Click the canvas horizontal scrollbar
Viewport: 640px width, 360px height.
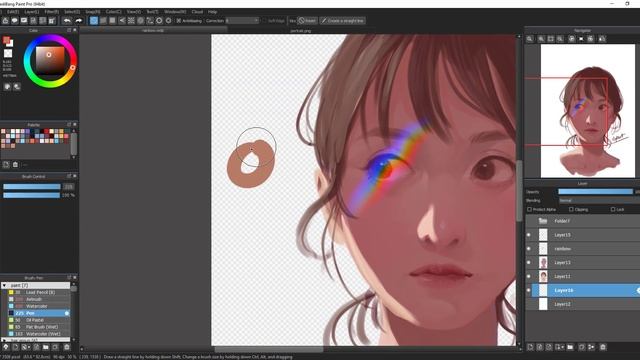pyautogui.click(x=269, y=349)
